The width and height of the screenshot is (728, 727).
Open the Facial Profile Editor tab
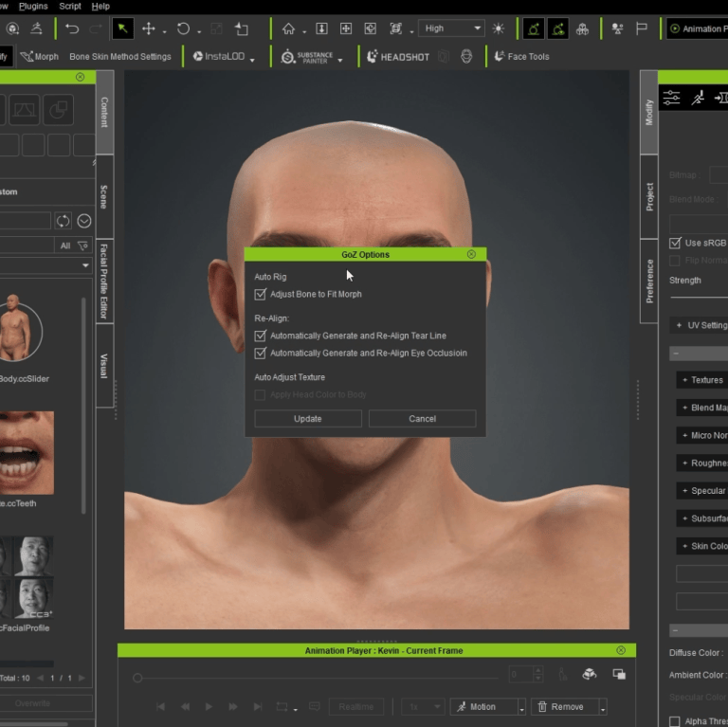click(104, 282)
